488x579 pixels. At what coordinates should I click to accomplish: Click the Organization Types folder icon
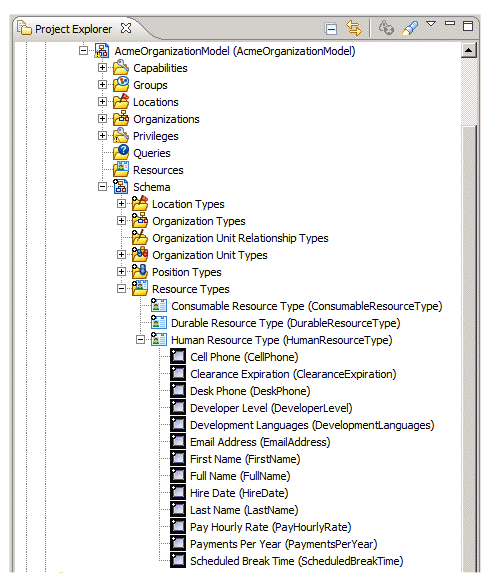coord(140,220)
